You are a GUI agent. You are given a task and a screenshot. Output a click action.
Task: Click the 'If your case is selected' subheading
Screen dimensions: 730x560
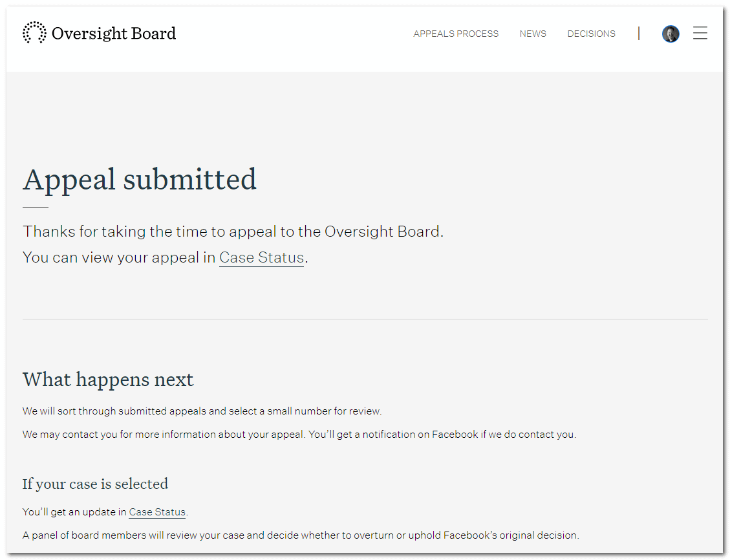point(95,484)
